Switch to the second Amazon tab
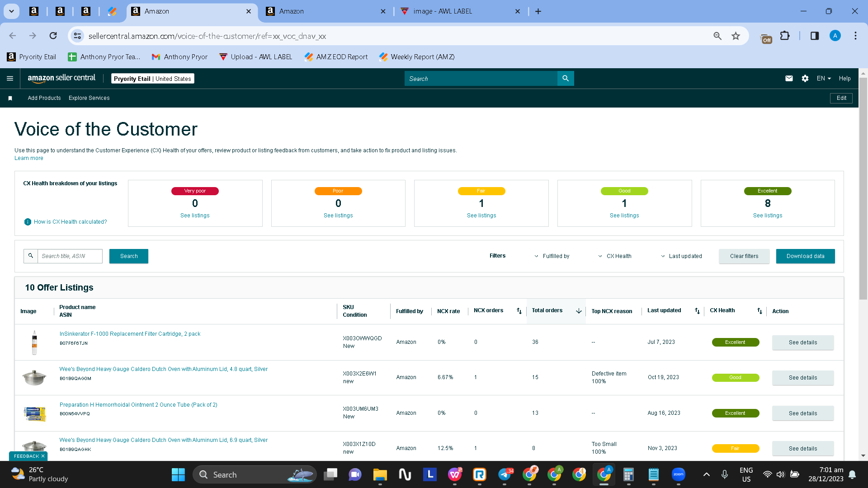868x488 pixels. (x=326, y=11)
